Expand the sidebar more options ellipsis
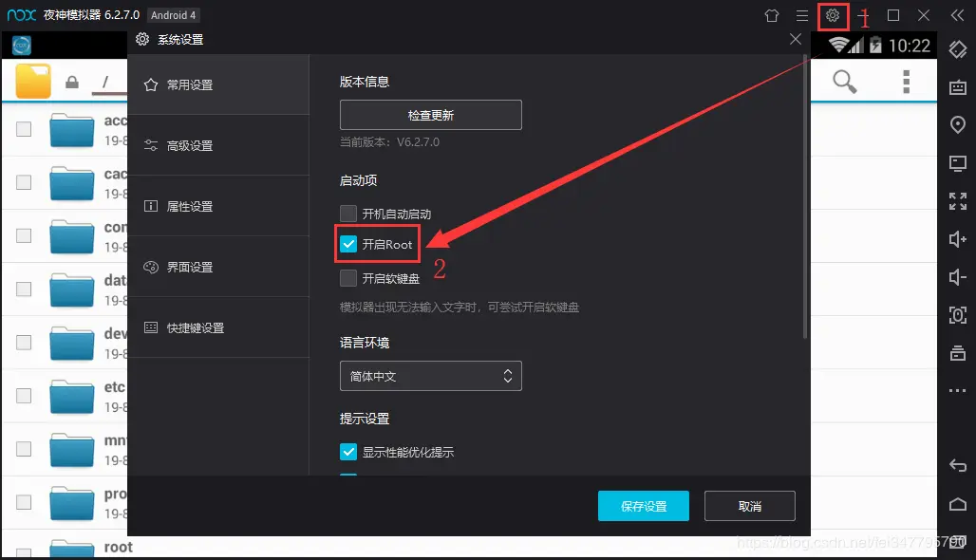Screen dimensions: 976x560 point(957,390)
